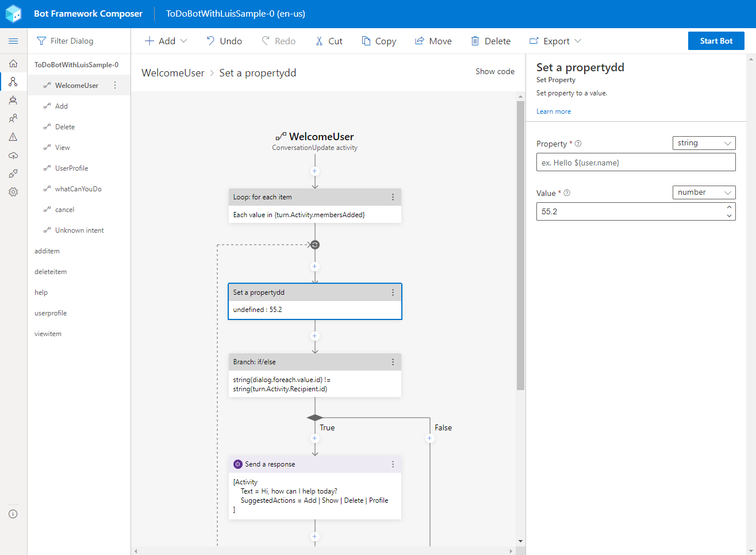Open Publish cloud icon in sidebar
The image size is (756, 555).
click(13, 155)
